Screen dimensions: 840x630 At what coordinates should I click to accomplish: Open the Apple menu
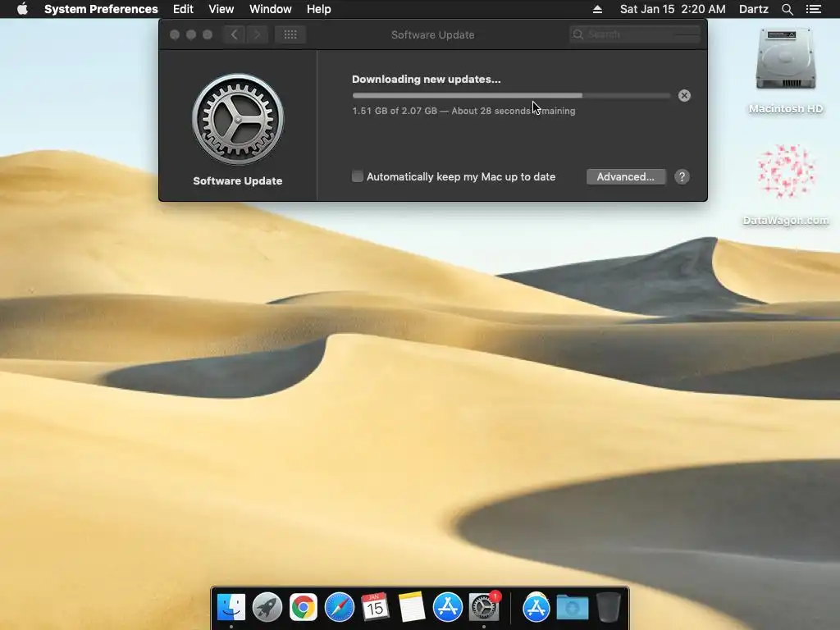(22, 9)
